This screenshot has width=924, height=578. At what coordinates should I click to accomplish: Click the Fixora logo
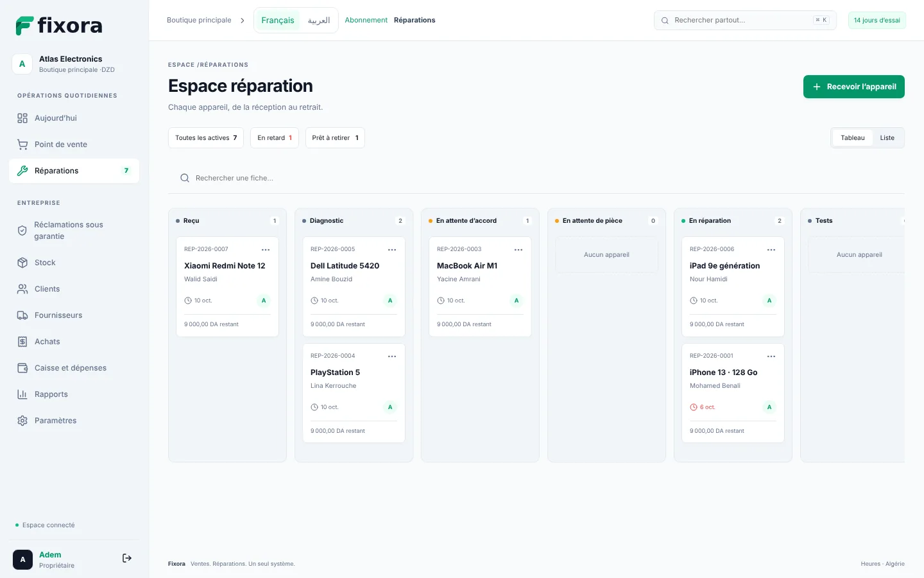pos(59,26)
